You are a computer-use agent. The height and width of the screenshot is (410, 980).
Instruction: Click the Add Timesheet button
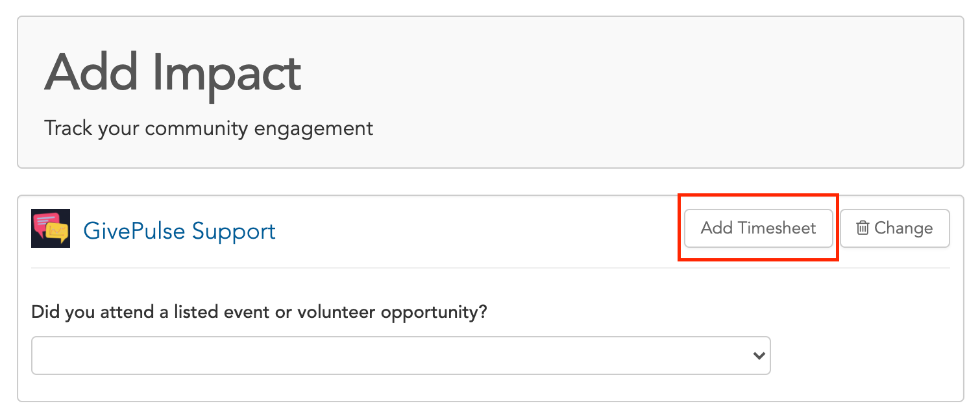(759, 228)
